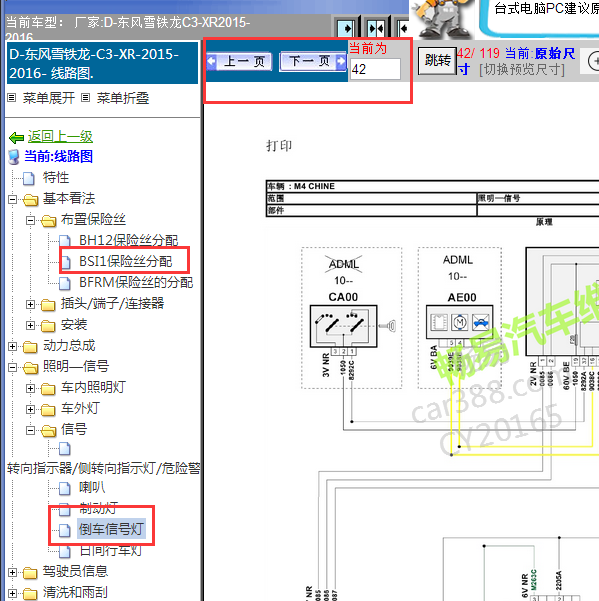Collapse the 布置保险丝 folder
Screen dimensions: 599x601
pos(30,220)
